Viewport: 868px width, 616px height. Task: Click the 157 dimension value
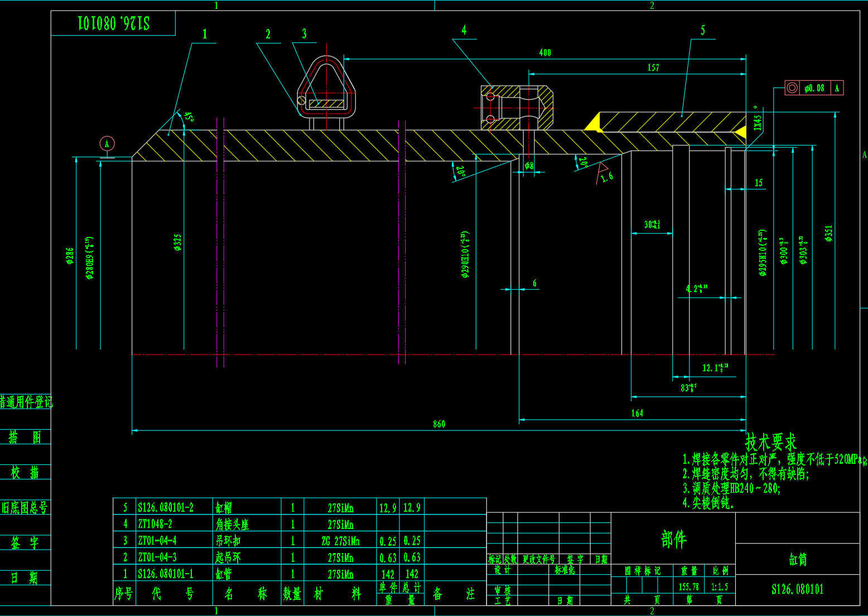(653, 67)
